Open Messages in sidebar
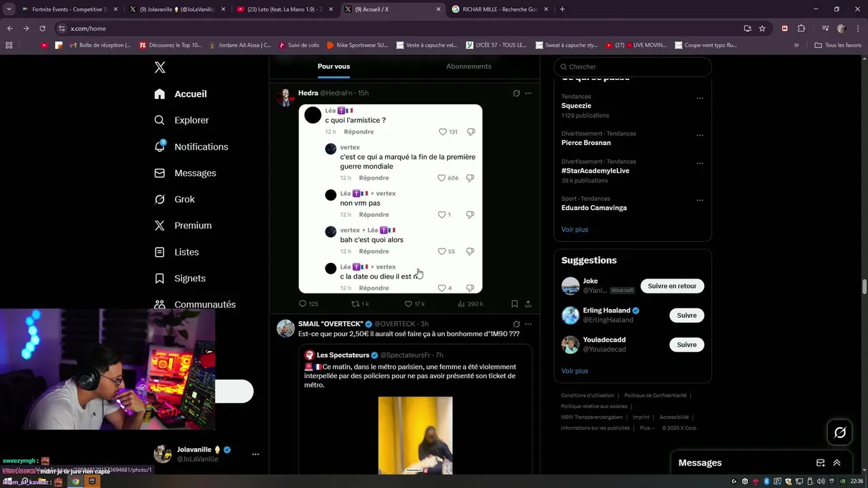 [184, 174]
